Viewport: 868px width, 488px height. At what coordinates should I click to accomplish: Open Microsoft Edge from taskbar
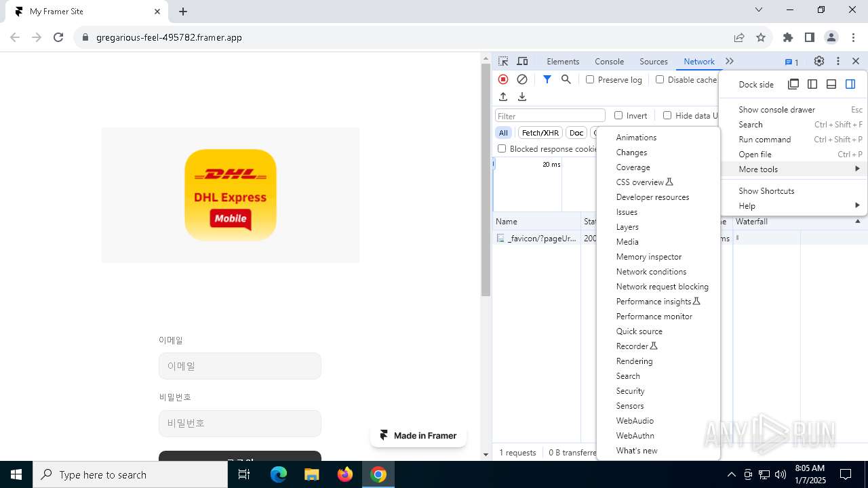click(279, 474)
